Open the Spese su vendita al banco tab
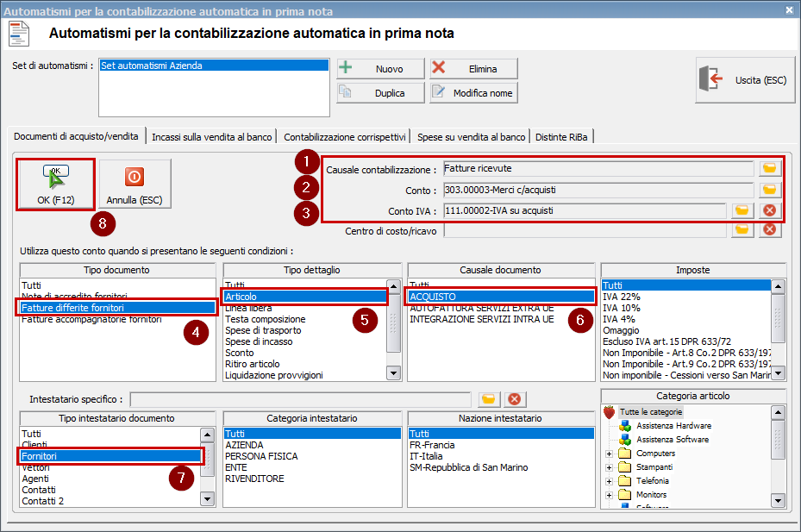This screenshot has width=801, height=532. coord(471,137)
